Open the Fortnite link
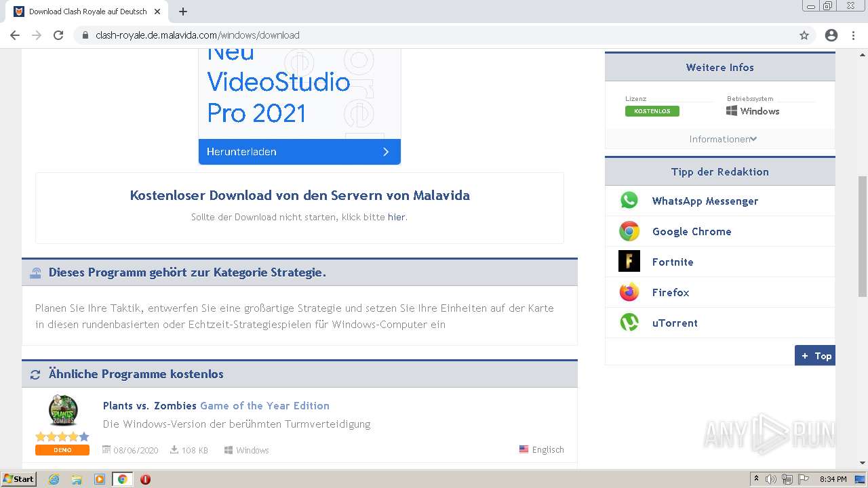 [x=673, y=262]
